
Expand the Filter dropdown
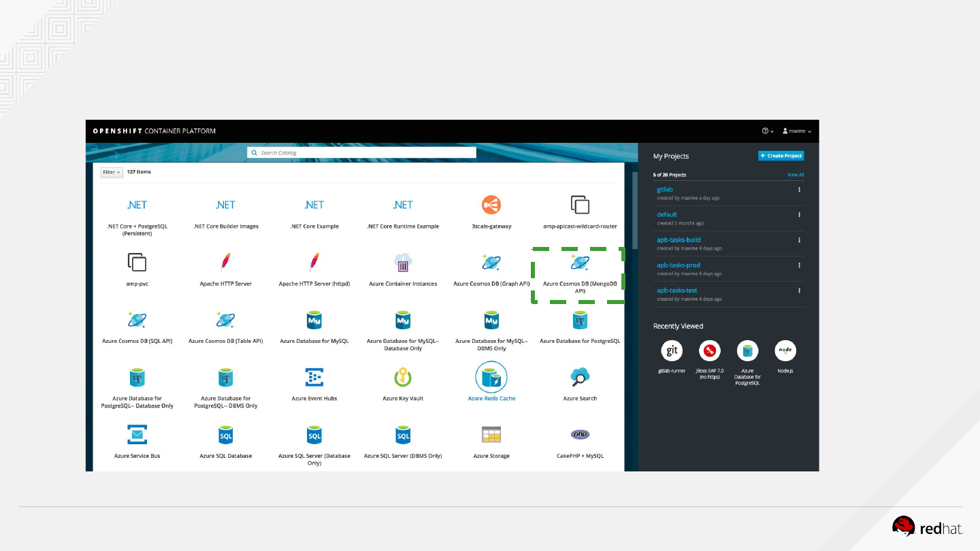tap(112, 172)
